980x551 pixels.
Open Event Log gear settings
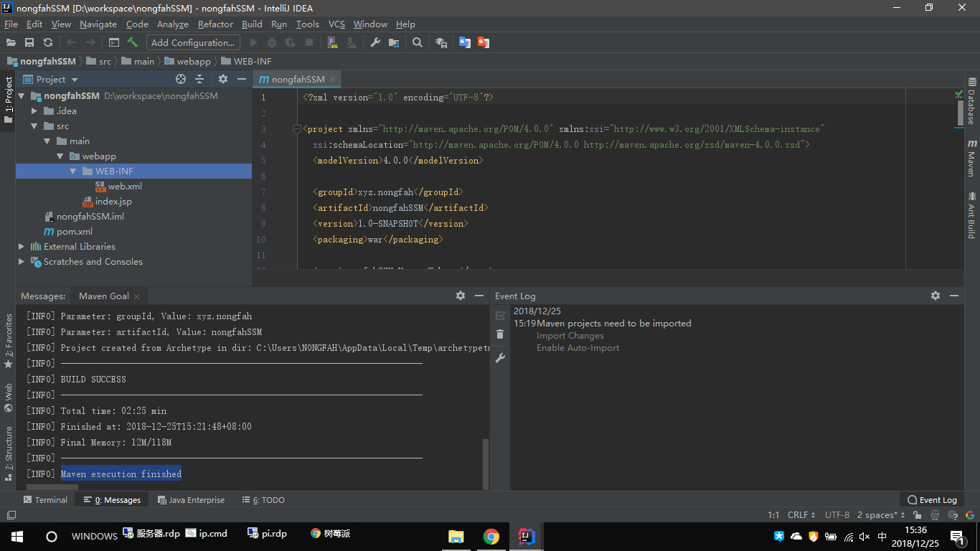936,296
